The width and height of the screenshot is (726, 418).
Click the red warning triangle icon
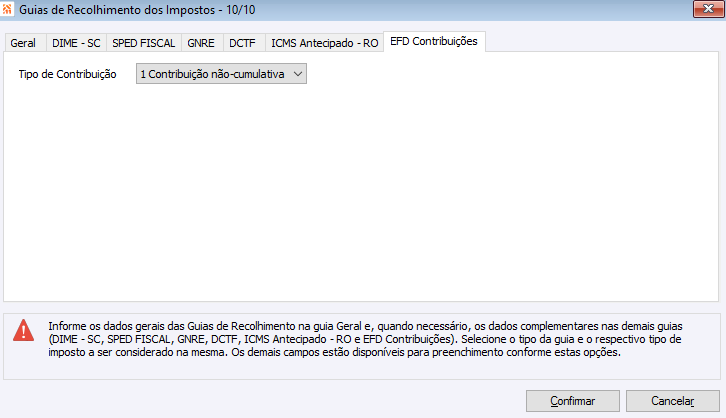(x=24, y=330)
